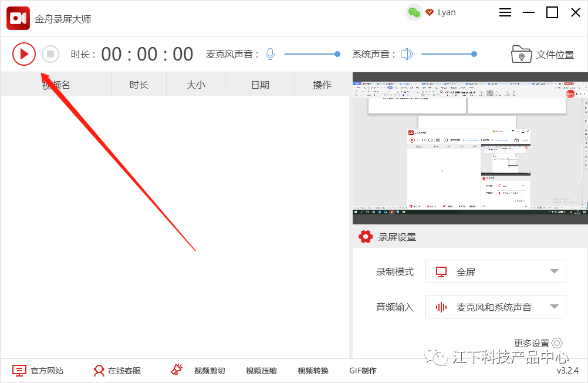Open the GIF制作 tool
The image size is (588, 383).
363,371
